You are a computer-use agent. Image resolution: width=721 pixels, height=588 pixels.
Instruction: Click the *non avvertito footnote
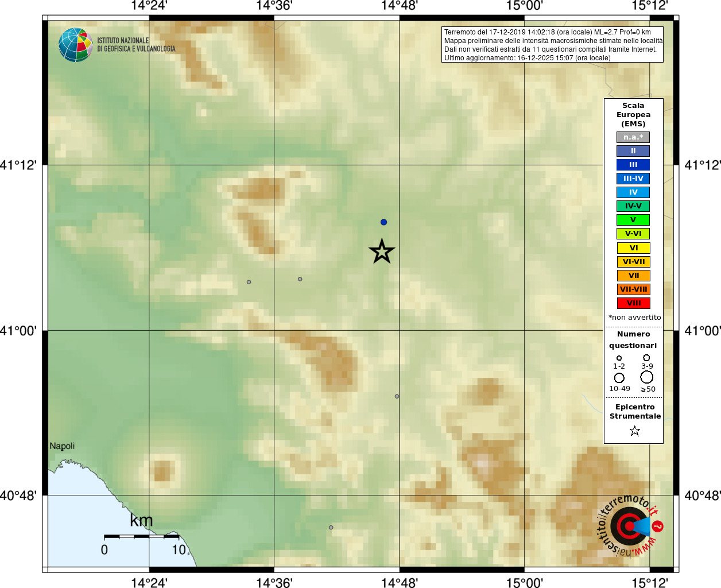pyautogui.click(x=634, y=318)
